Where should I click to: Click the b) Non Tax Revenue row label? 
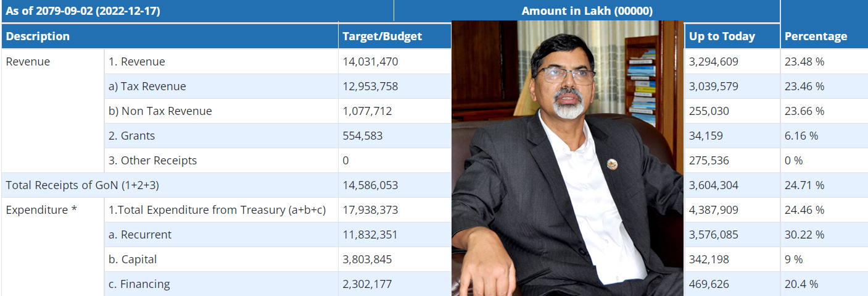pyautogui.click(x=160, y=111)
